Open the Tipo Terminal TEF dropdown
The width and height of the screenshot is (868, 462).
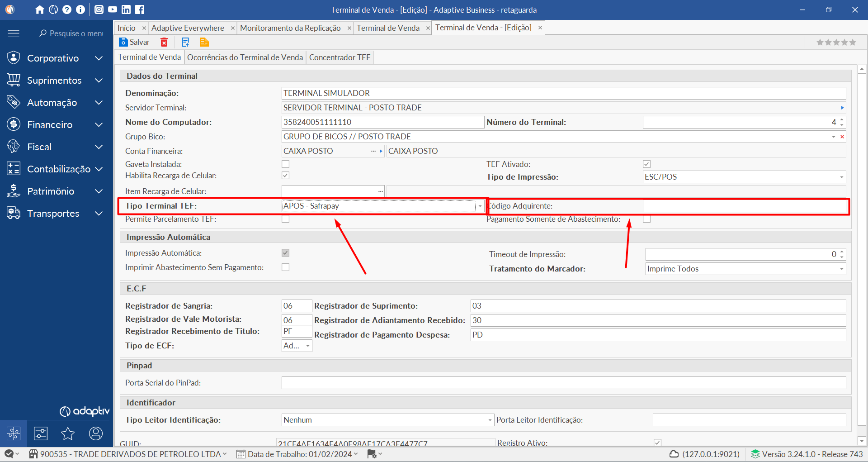(x=480, y=206)
